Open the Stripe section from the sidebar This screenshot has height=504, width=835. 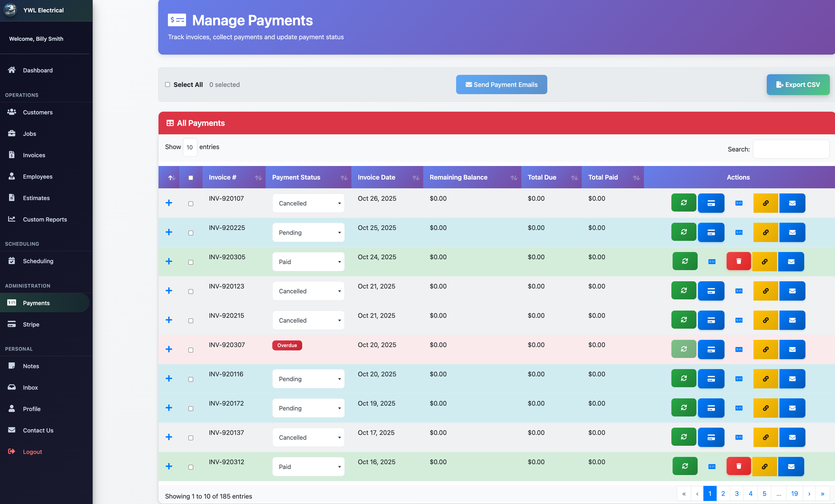coord(31,324)
